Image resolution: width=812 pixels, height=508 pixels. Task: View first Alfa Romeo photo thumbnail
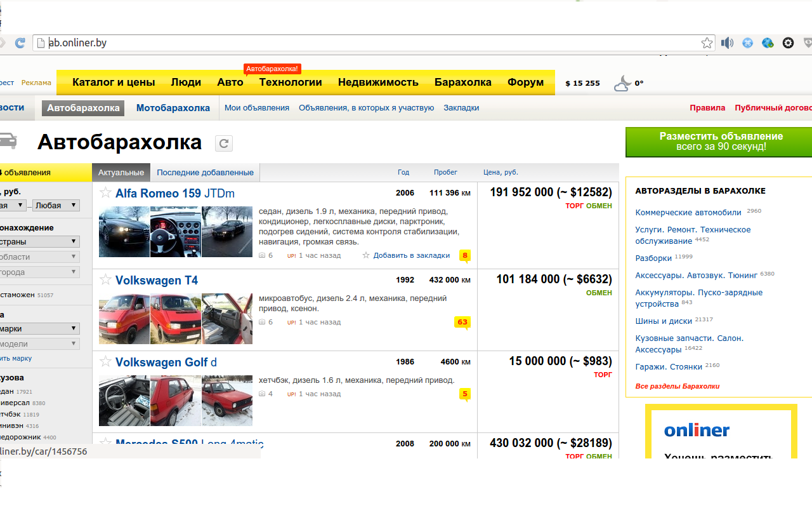coord(124,232)
